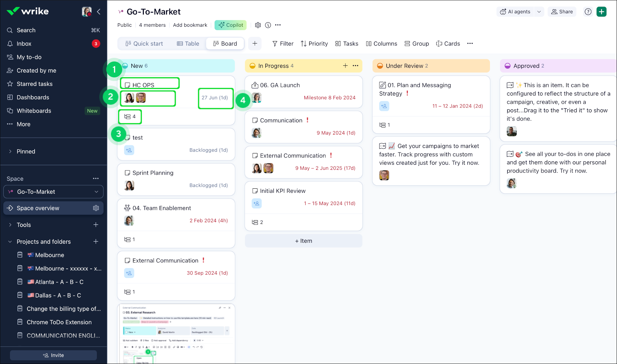Open Whiteboards
This screenshot has height=364, width=617.
[53, 111]
